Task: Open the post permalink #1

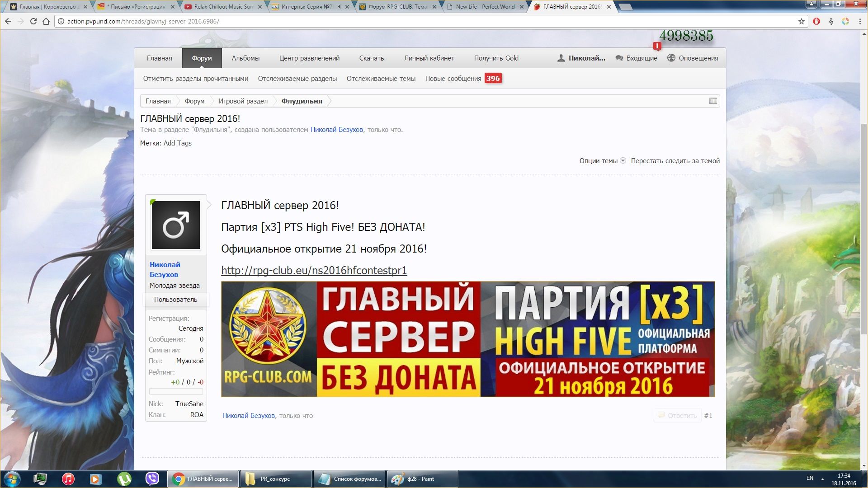Action: [x=708, y=416]
